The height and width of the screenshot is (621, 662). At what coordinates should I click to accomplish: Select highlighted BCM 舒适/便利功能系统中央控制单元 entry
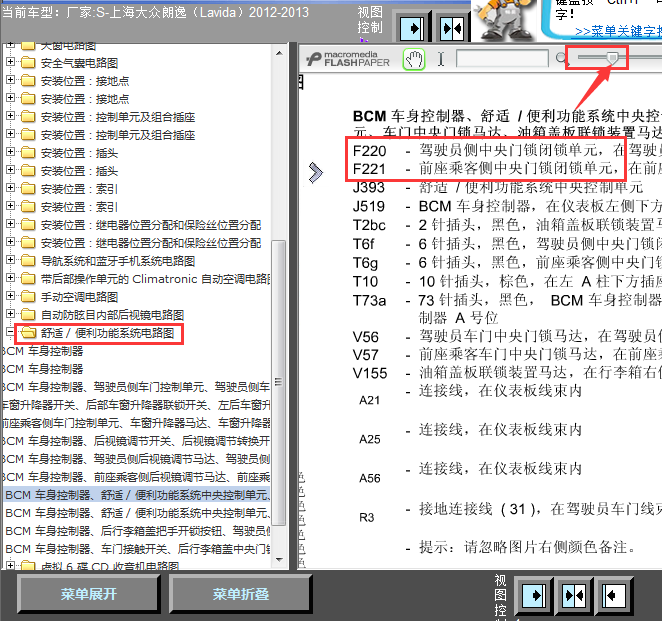click(x=137, y=495)
